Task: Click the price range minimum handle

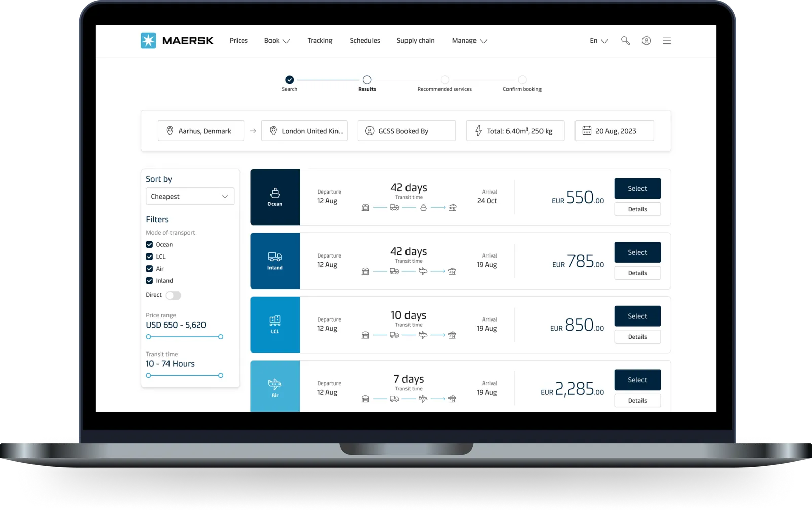Action: pos(148,337)
